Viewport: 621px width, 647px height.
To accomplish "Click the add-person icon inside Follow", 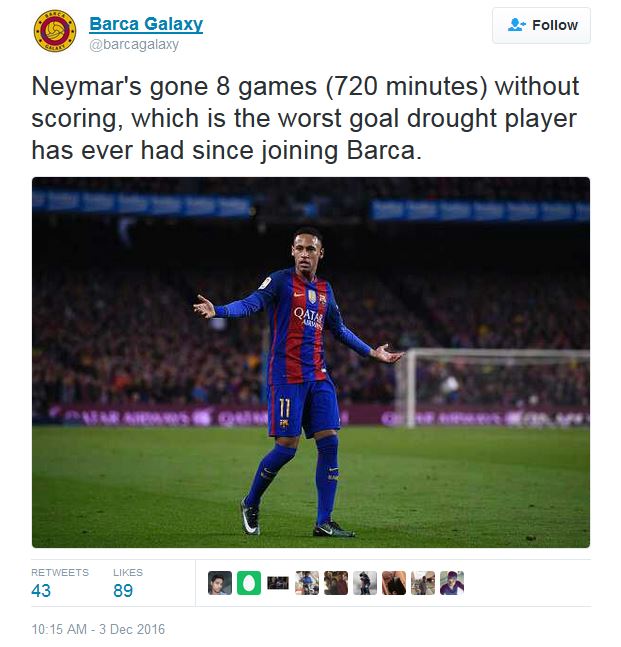I will tap(517, 25).
